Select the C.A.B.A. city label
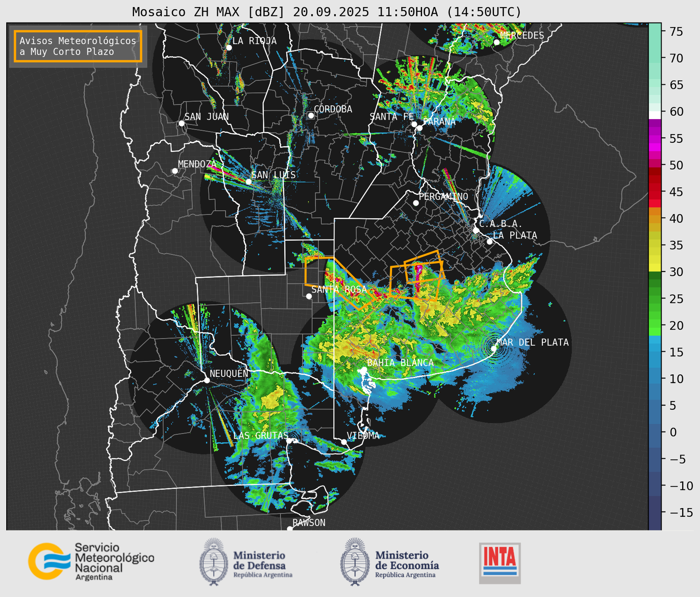The width and height of the screenshot is (700, 597). [501, 224]
